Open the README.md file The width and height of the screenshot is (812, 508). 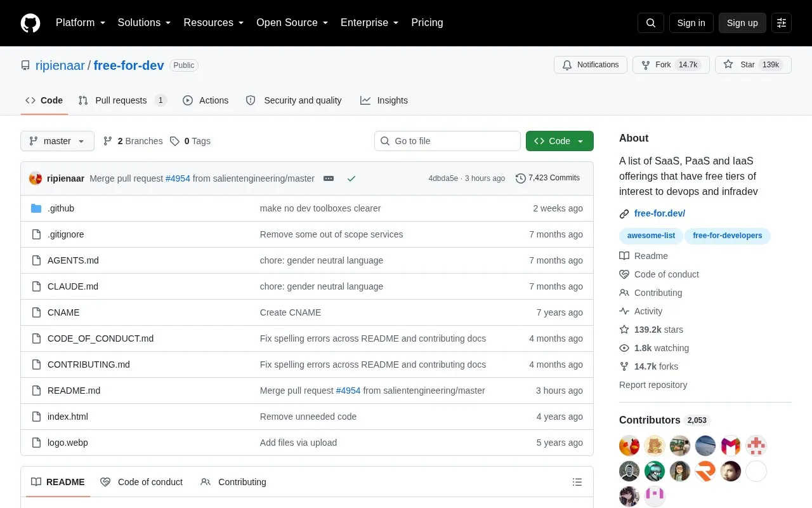click(74, 391)
